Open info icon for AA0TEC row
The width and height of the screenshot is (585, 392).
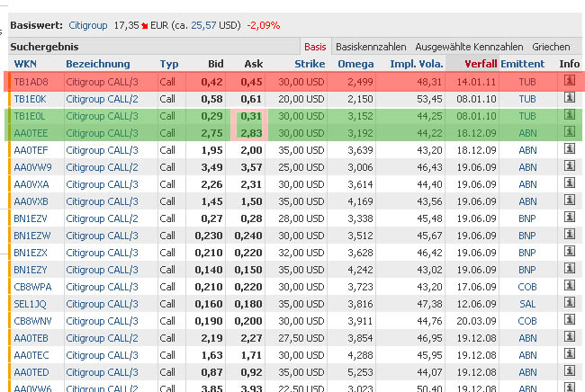pos(570,353)
